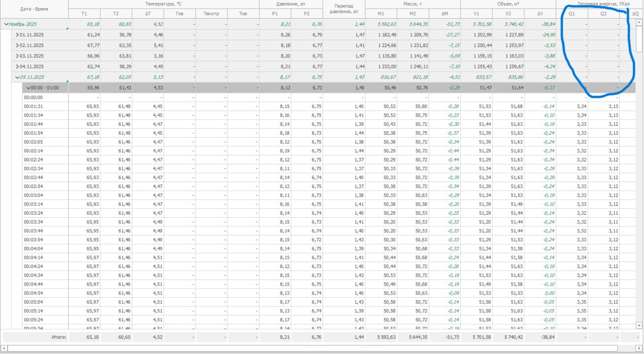Click the T1 temperature column header

tap(84, 14)
